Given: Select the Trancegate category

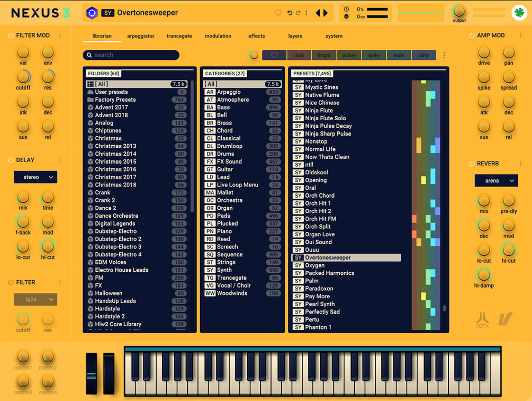Looking at the screenshot, I should click(x=242, y=278).
